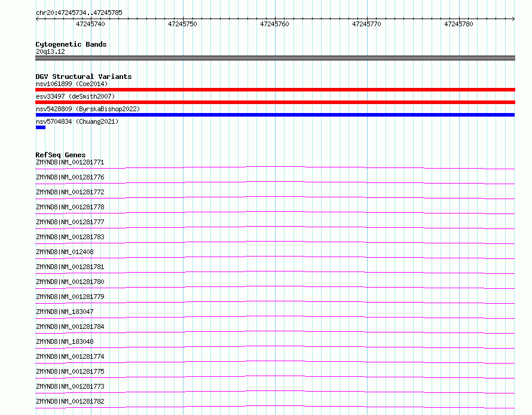Screen dimensions: 532x415
Task: Open transcript ZMYND8|NM_001281772
Action: pos(70,192)
